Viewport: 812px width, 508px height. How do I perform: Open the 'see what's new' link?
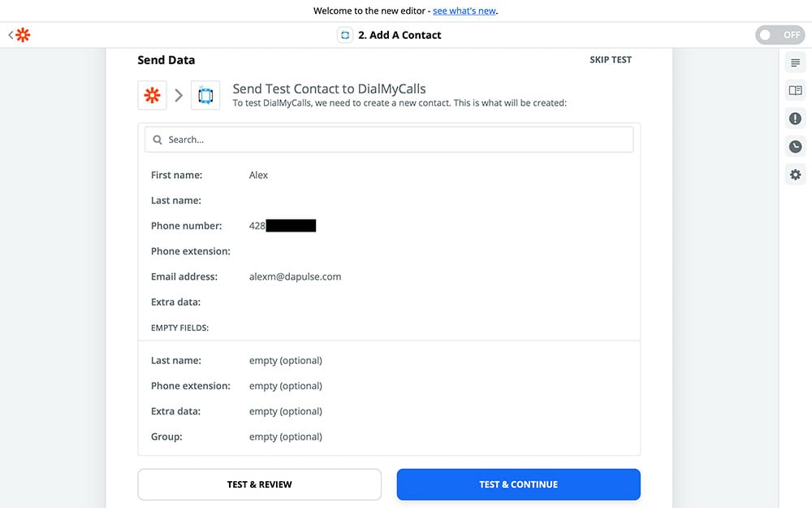464,11
